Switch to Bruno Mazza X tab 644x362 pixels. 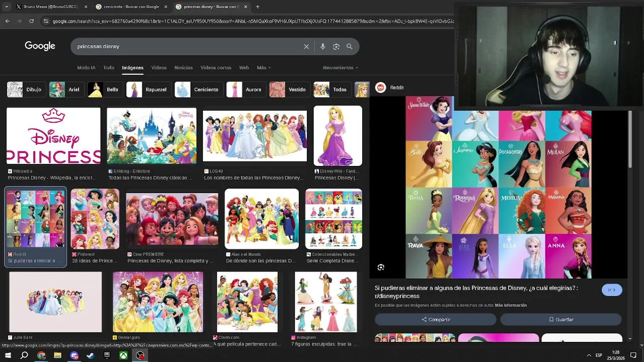[x=50, y=7]
